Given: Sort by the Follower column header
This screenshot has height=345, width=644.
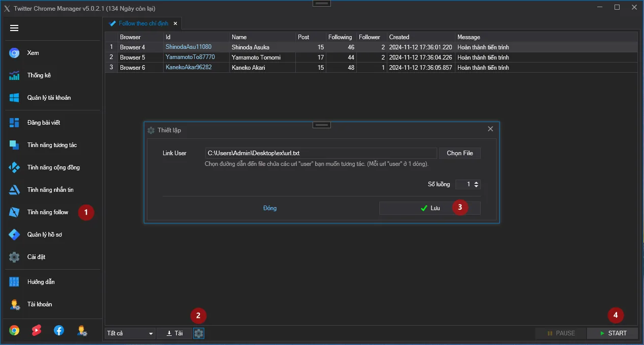Looking at the screenshot, I should [372, 37].
